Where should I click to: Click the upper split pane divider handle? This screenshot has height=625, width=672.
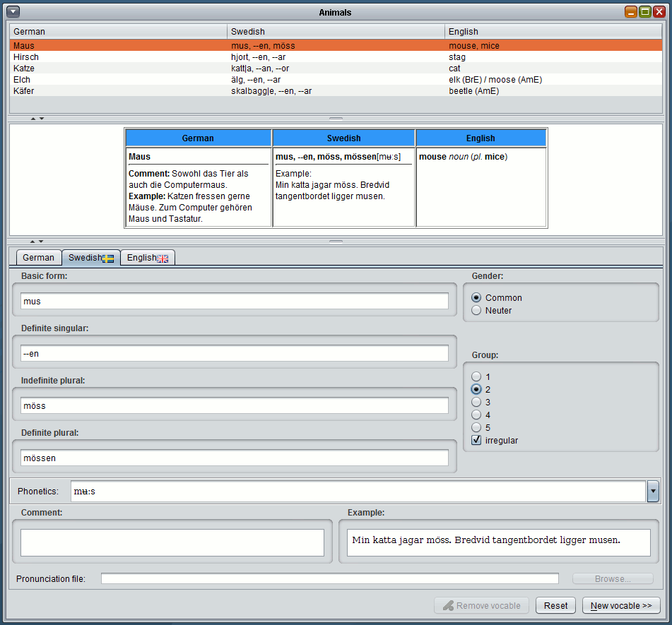coord(336,119)
